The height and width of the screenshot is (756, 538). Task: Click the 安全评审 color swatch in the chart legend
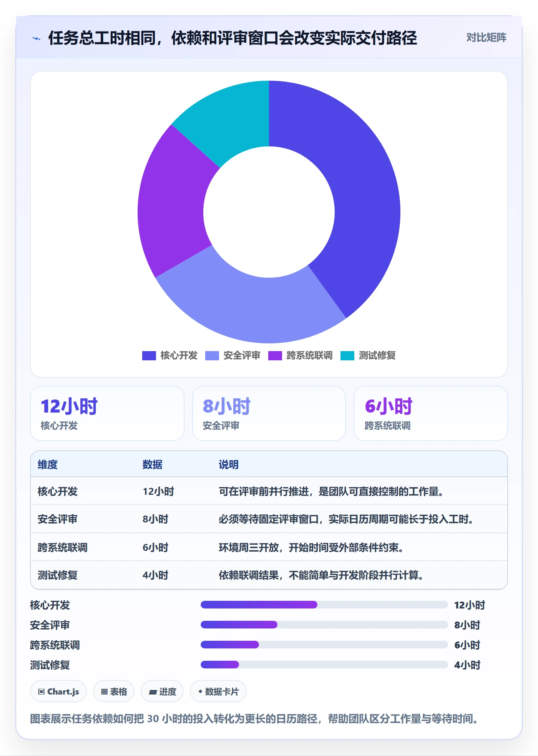(212, 356)
